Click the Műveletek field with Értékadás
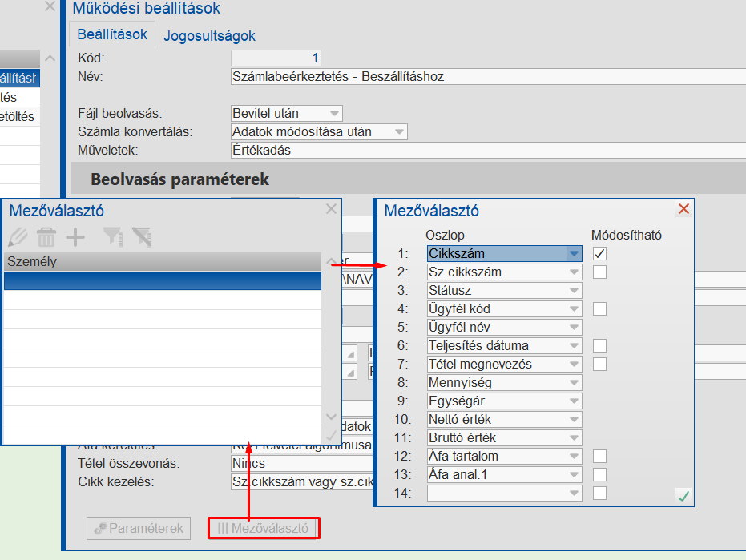The image size is (746, 560). tap(488, 151)
